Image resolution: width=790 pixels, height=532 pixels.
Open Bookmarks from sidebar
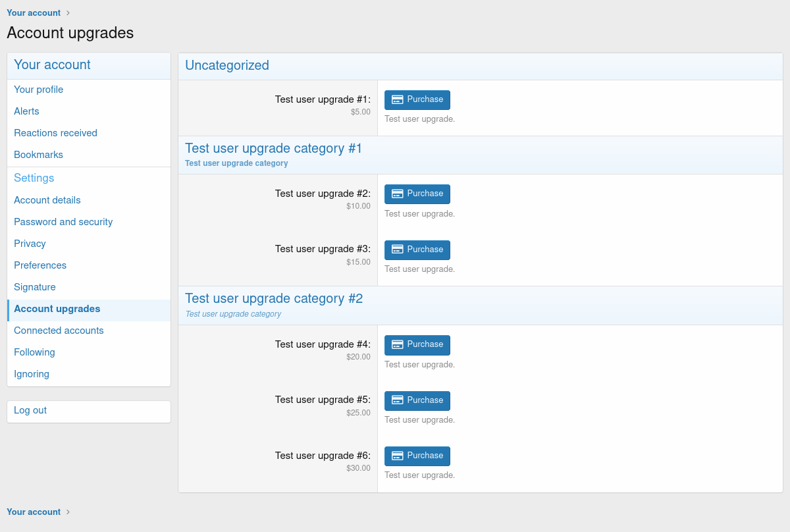click(39, 155)
